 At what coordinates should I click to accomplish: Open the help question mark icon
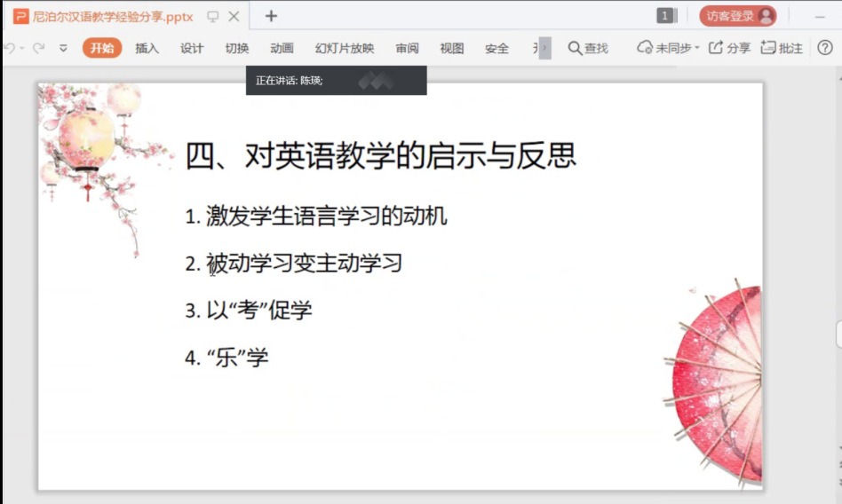[x=825, y=48]
